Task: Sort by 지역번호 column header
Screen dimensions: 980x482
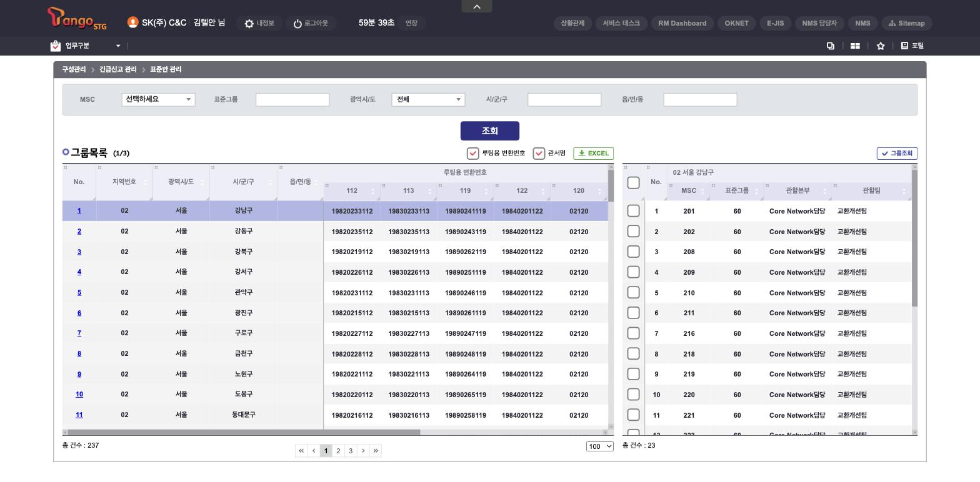Action: pyautogui.click(x=124, y=182)
